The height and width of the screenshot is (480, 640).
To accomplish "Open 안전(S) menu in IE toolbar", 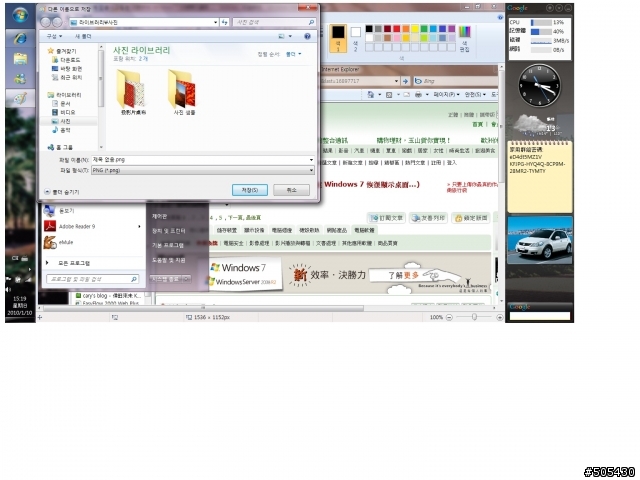I will coord(475,95).
